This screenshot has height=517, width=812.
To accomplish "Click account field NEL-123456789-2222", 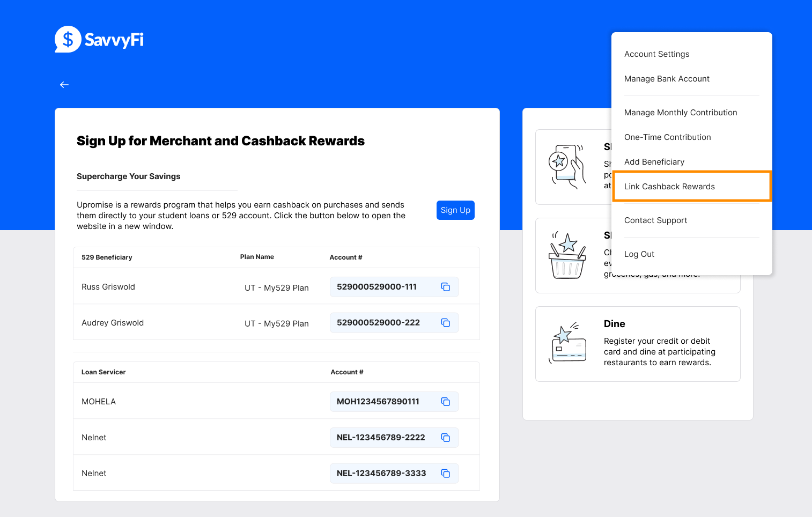I will (x=394, y=438).
